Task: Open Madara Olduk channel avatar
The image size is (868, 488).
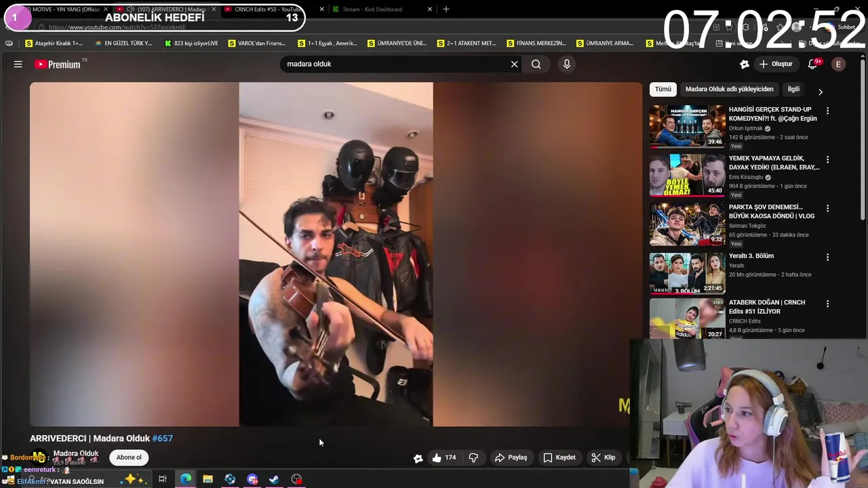Action: click(x=39, y=457)
